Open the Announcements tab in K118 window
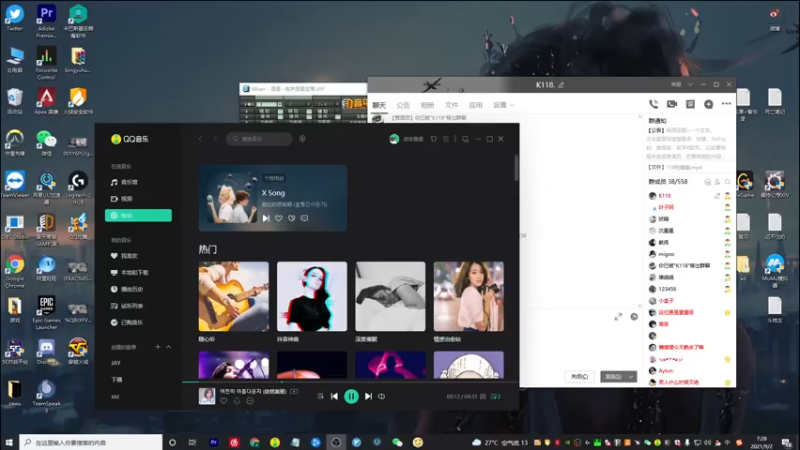Viewport: 800px width, 450px height. [x=403, y=105]
